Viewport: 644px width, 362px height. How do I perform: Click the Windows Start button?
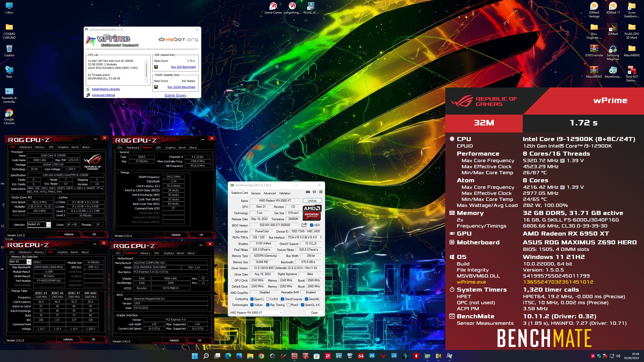coord(195,356)
